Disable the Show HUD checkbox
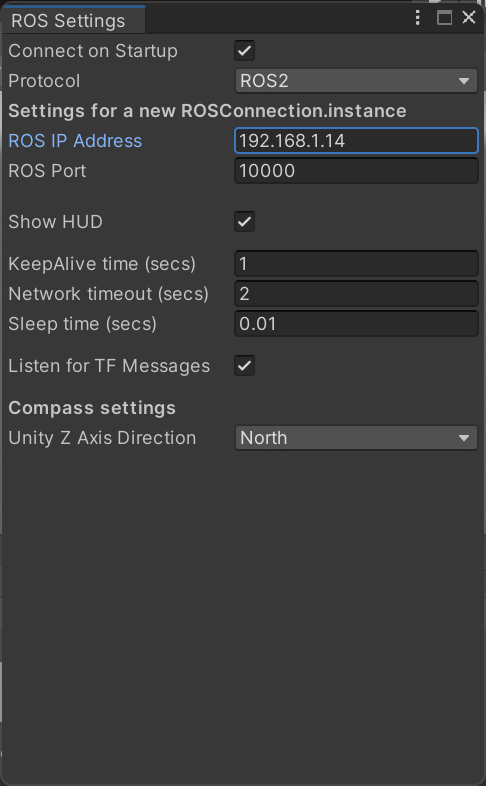The height and width of the screenshot is (786, 486). (245, 222)
